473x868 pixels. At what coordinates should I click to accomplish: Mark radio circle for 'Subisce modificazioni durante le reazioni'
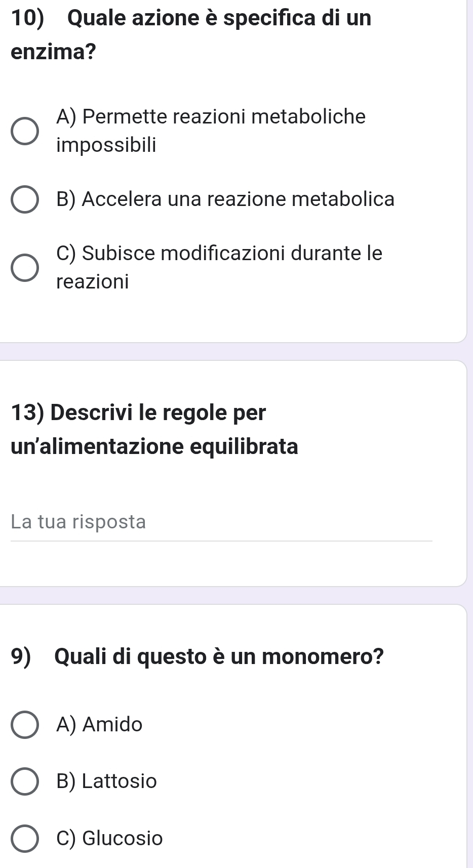point(24,267)
